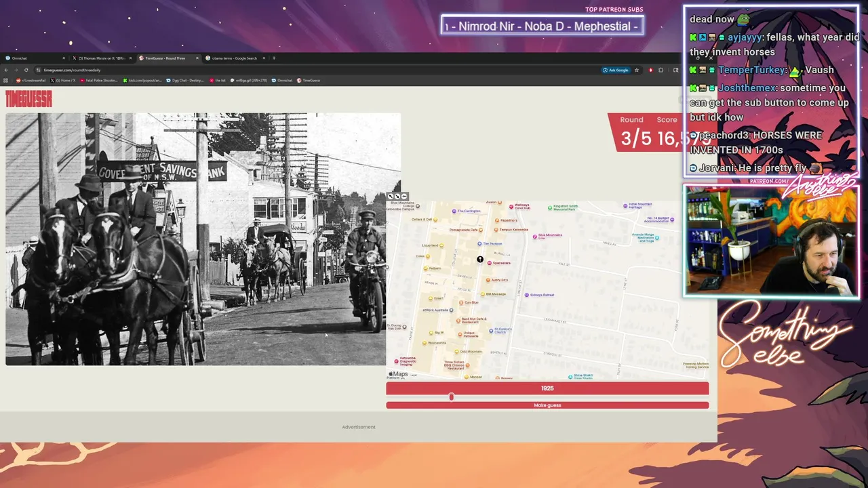Click the Coles marker on map
The width and height of the screenshot is (868, 488).
tap(428, 256)
